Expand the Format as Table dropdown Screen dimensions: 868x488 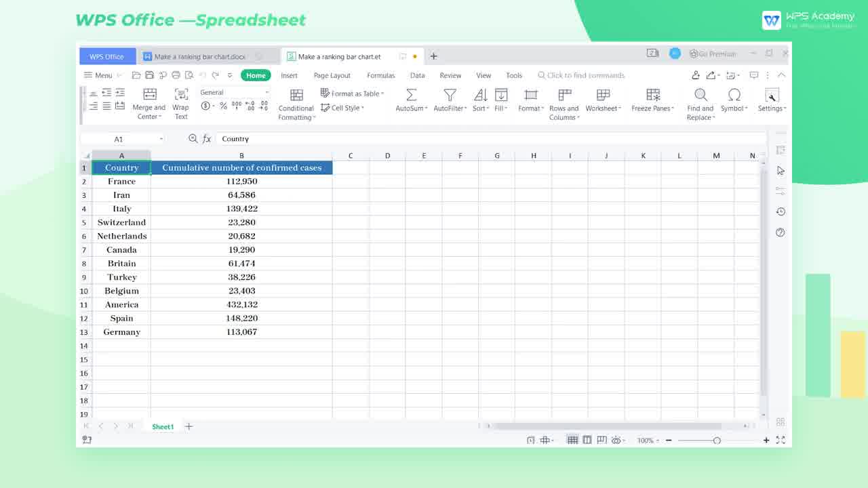[382, 94]
